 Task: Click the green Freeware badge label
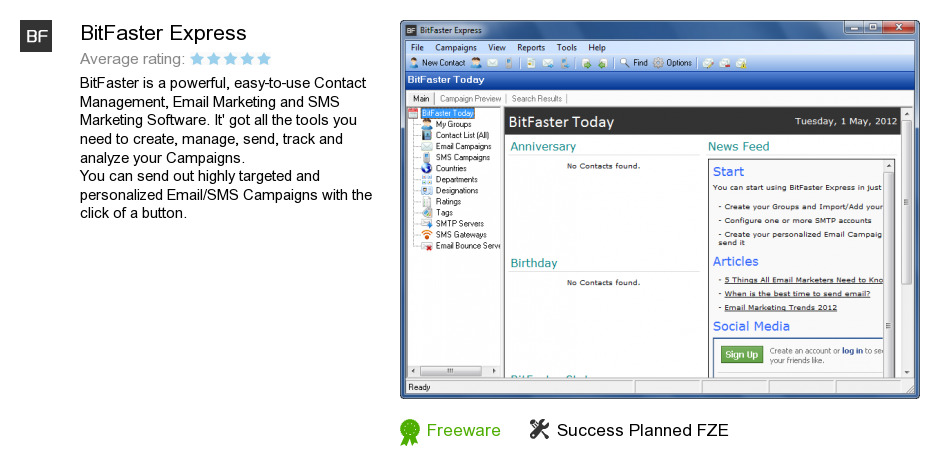463,430
